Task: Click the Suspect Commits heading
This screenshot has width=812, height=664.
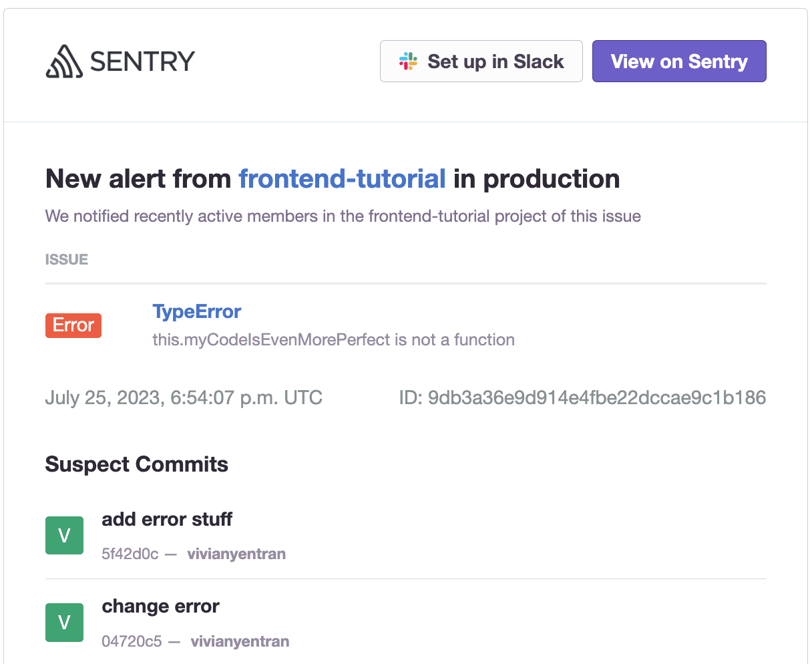Action: click(136, 464)
